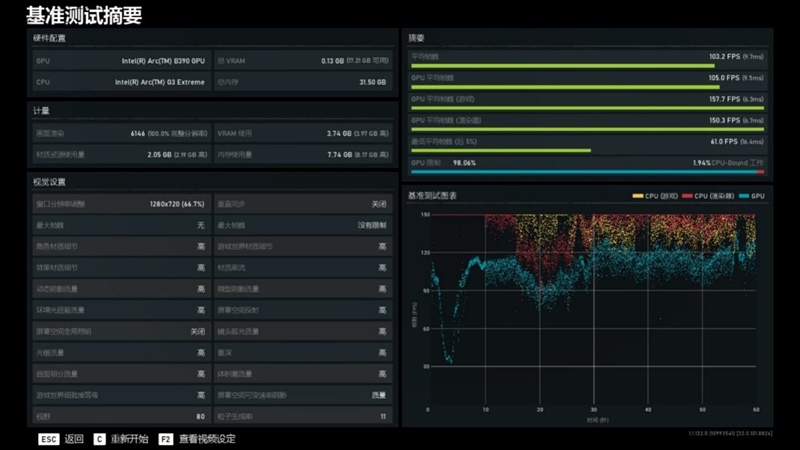Click the 103.2 FPS average framerate bar
The image size is (800, 450).
click(x=563, y=66)
